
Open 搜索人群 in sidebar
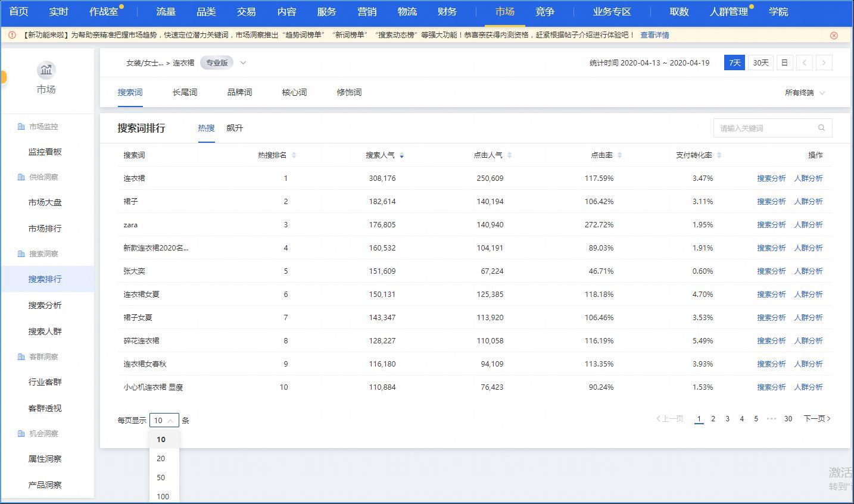45,331
